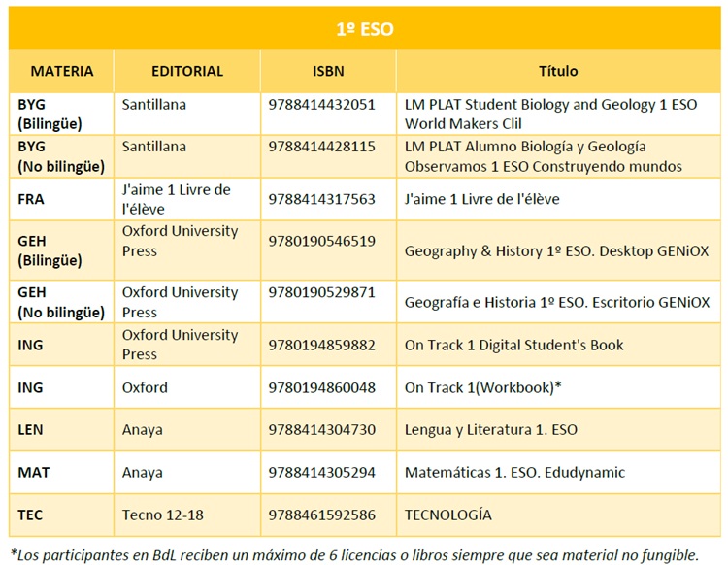Screen dimensions: 728x565
Task: Click the 1º ESO table title
Action: coord(365,29)
